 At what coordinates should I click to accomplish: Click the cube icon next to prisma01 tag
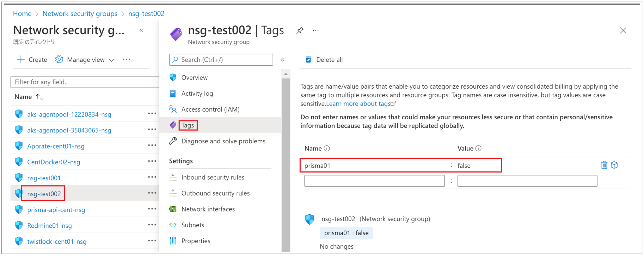point(614,165)
